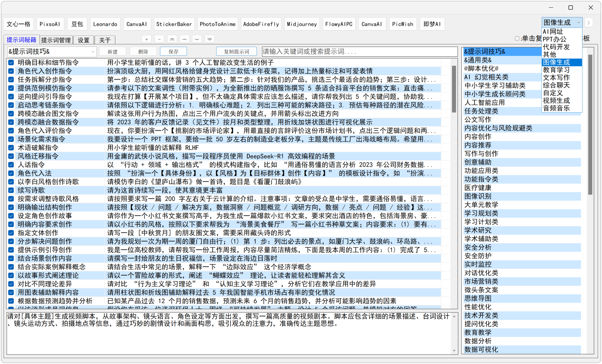Select 综合聊天 in the dropdown list
Viewport: 602px width, 364px height.
[562, 85]
